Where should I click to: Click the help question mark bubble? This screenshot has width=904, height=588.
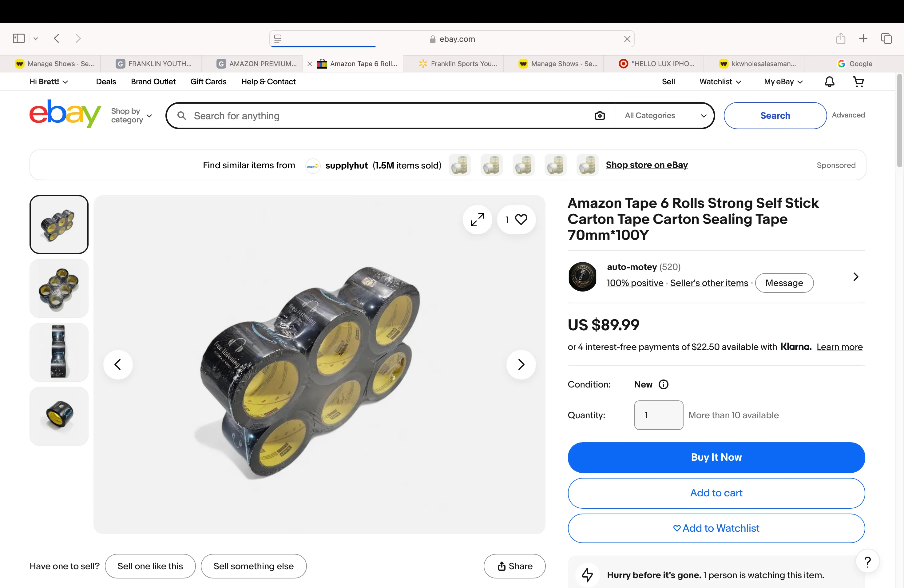click(867, 562)
